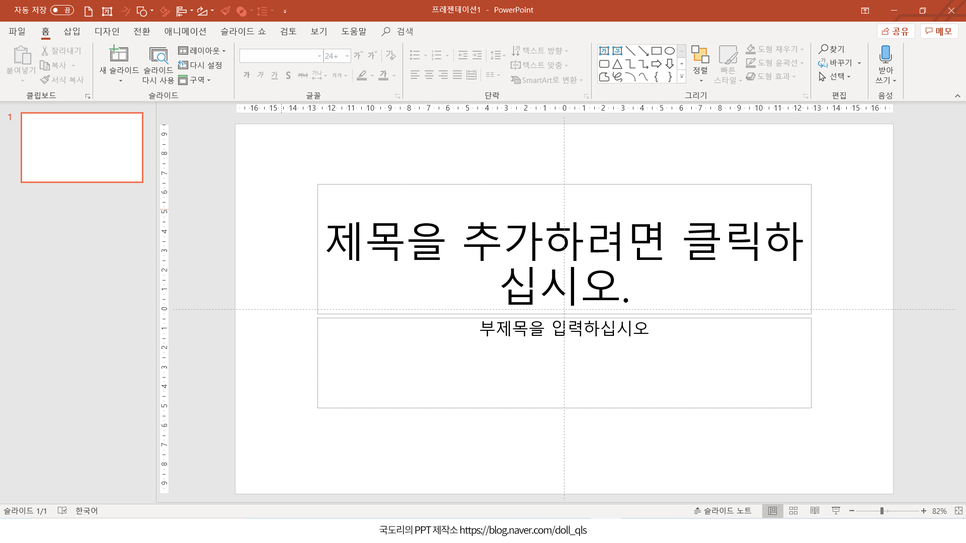This screenshot has height=543, width=966.
Task: Toggle center text alignment
Action: coord(429,75)
